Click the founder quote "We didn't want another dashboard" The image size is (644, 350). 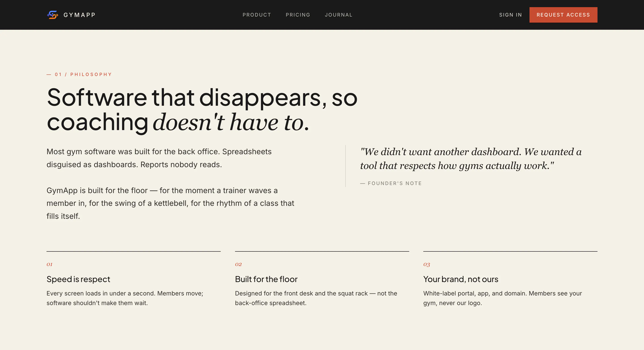471,158
